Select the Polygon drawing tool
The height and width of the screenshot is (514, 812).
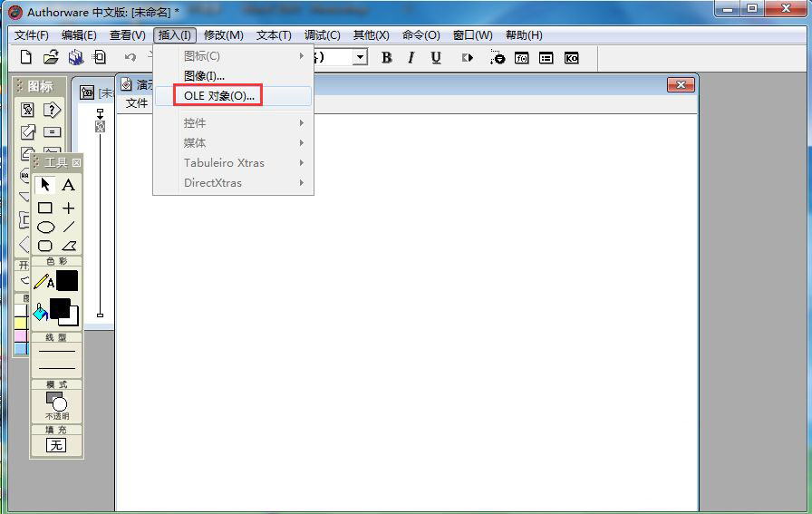69,246
